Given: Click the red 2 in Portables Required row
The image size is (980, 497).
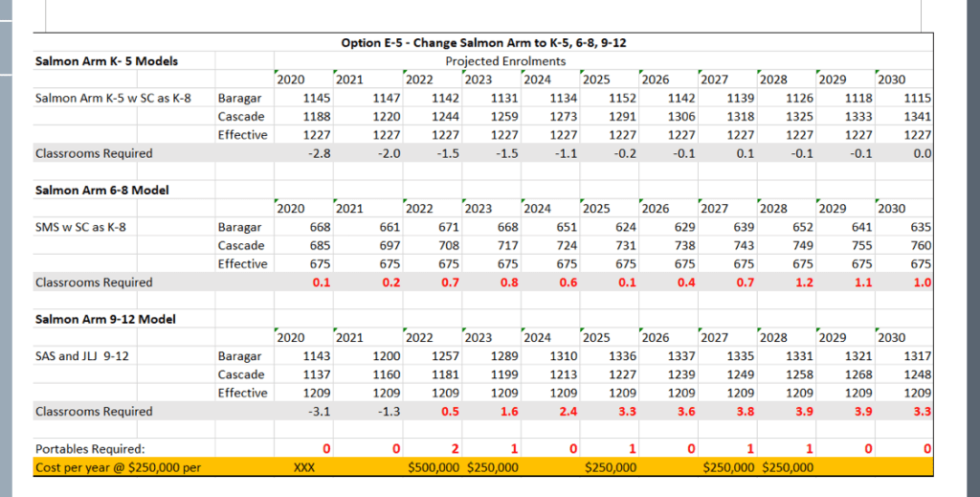Looking at the screenshot, I should point(455,449).
